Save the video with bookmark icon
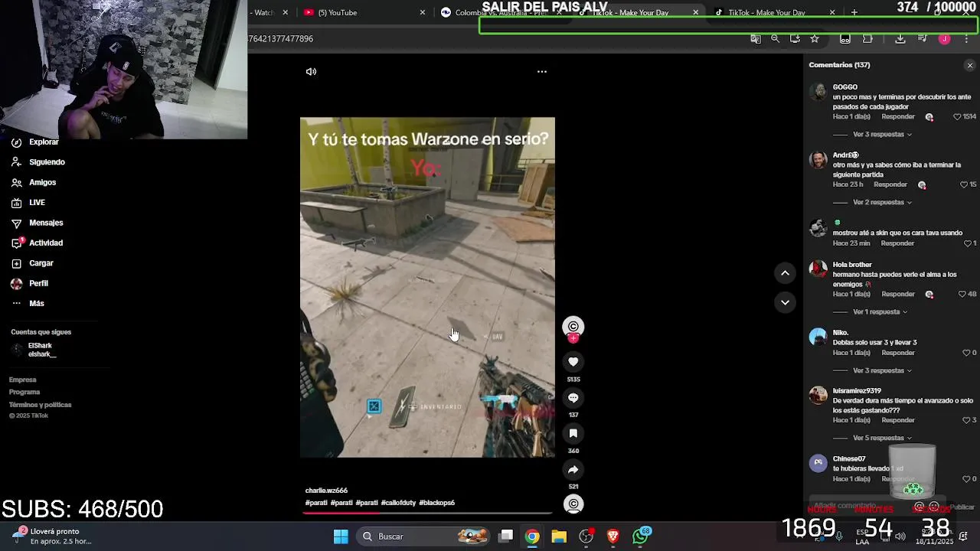The image size is (980, 551). click(x=573, y=433)
